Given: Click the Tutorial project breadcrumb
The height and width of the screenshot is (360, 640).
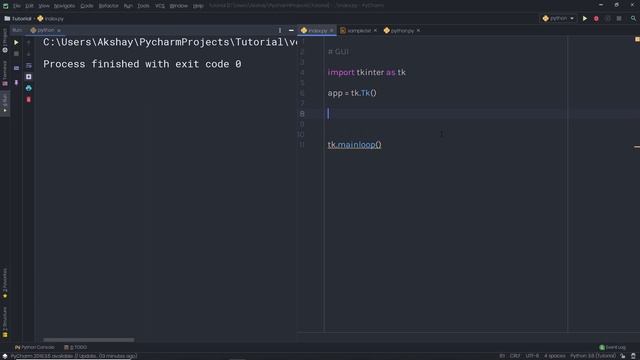Looking at the screenshot, I should point(18,18).
